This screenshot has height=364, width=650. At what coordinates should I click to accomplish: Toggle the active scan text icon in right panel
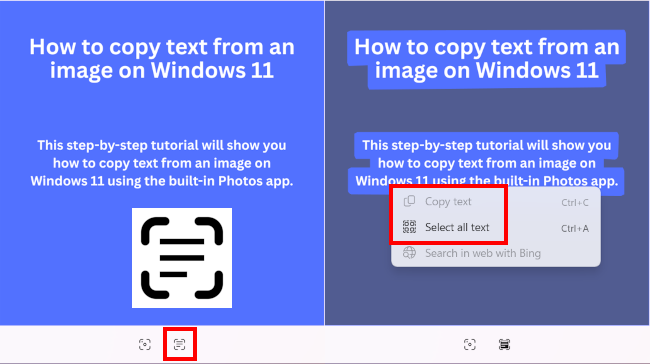click(504, 344)
